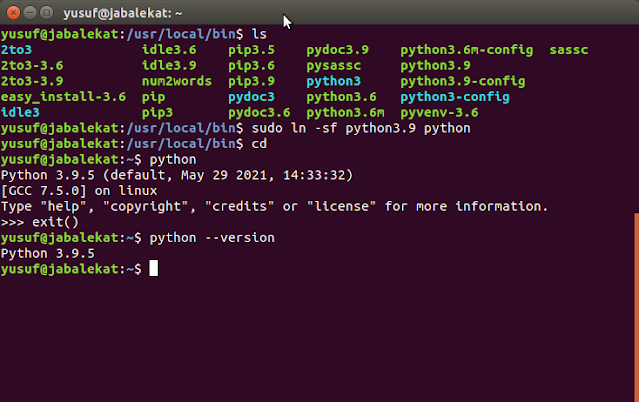Click the Type "help", "copyright" information line
The image size is (639, 402).
pos(274,207)
